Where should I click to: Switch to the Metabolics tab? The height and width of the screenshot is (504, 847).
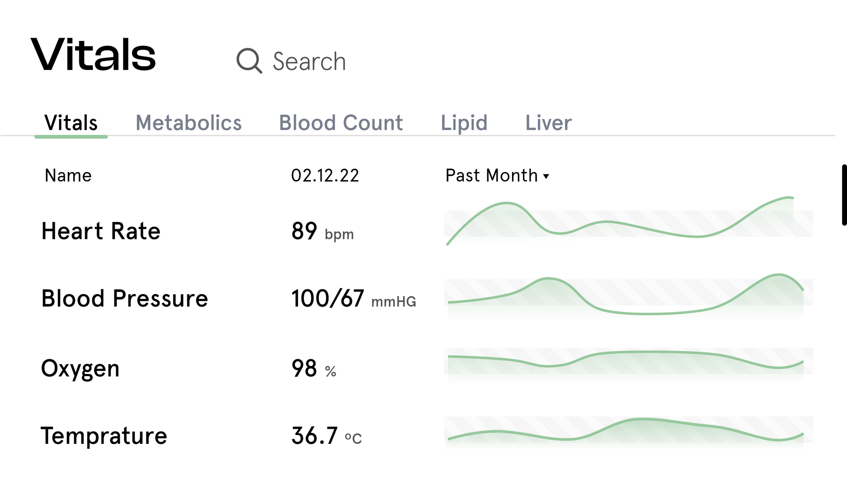[x=188, y=123]
